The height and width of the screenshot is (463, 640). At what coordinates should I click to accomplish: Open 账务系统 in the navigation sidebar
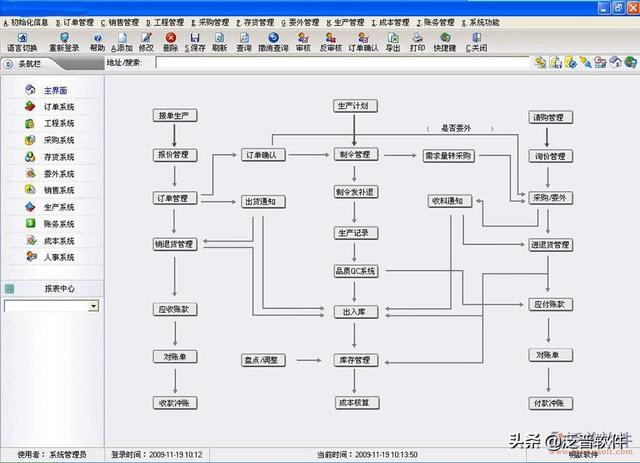coord(59,224)
